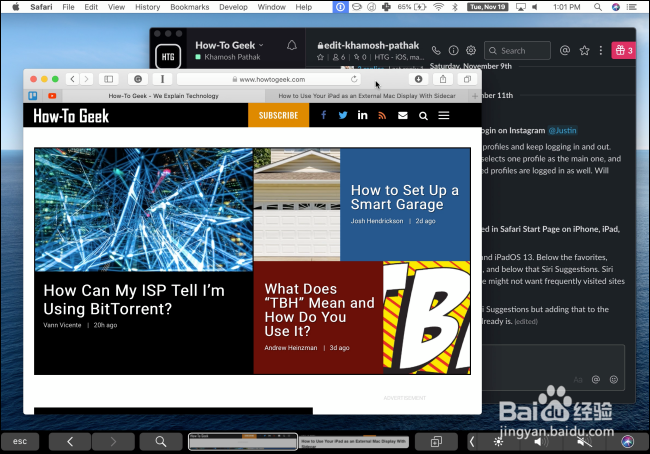Click the pink gift What's New button in Slack

click(623, 51)
